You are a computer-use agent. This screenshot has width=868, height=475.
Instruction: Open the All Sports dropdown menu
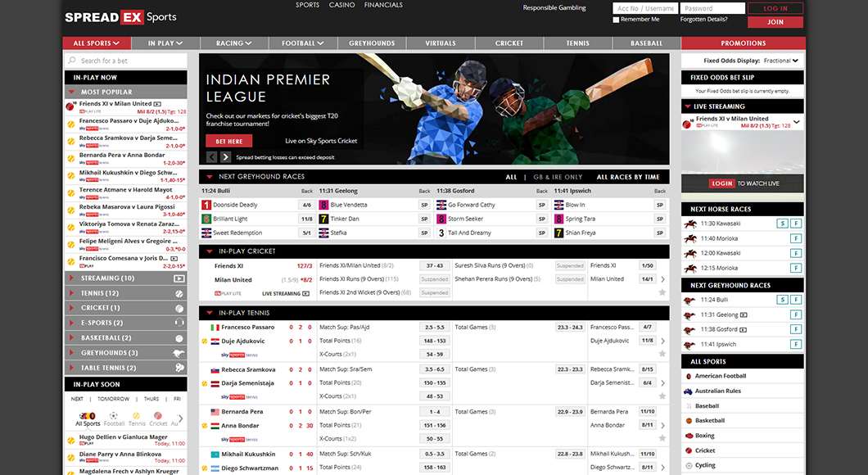(x=97, y=43)
